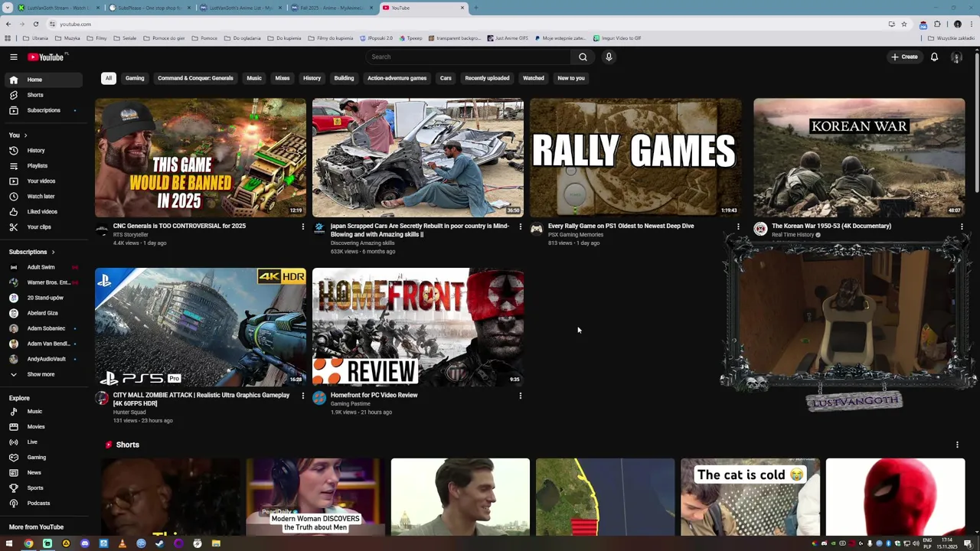Open 'Modern Woman DISCOVERS' short
The height and width of the screenshot is (551, 980).
click(315, 497)
